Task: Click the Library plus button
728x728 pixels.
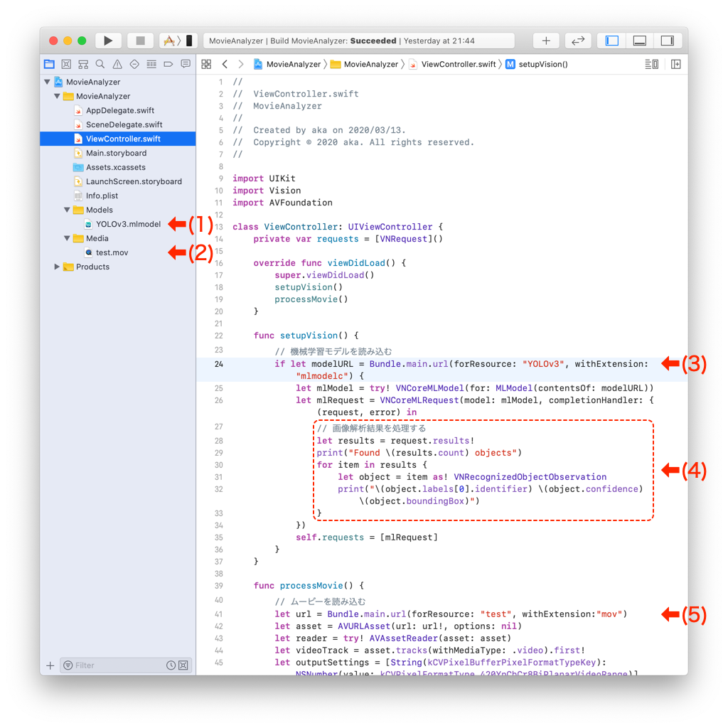Action: (x=545, y=41)
